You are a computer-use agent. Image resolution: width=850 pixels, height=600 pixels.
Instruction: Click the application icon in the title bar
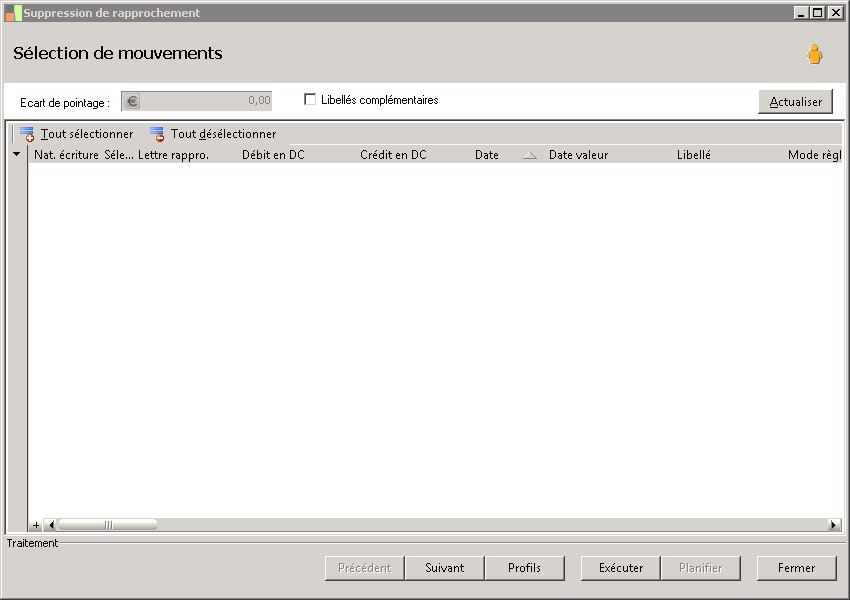point(13,13)
